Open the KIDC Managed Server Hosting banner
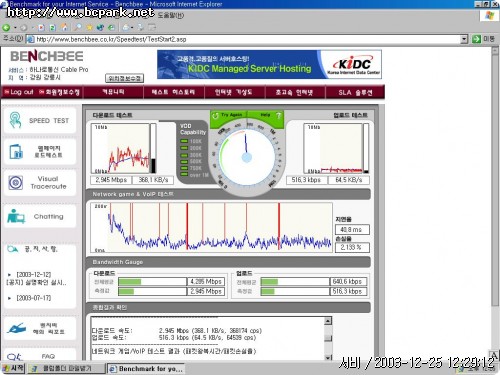 pyautogui.click(x=269, y=65)
